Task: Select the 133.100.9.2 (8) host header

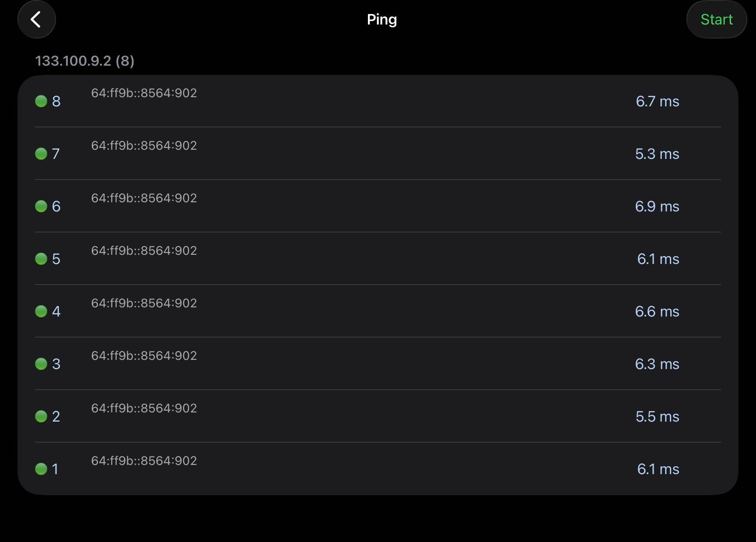Action: point(84,61)
